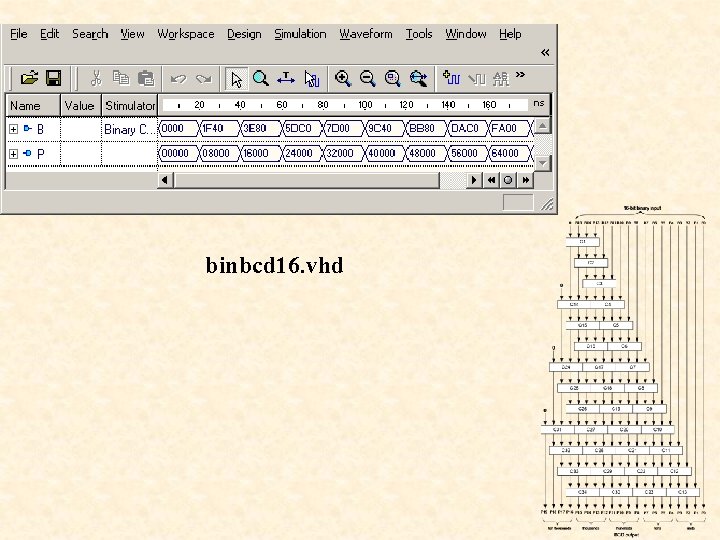Zoom out of the waveform
Screen dimensions: 720x540
(x=368, y=79)
